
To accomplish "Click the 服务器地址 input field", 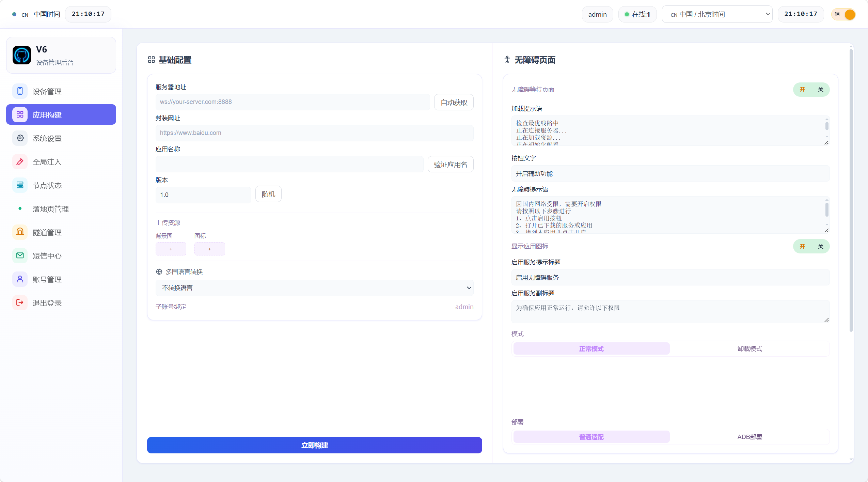I will click(x=293, y=102).
